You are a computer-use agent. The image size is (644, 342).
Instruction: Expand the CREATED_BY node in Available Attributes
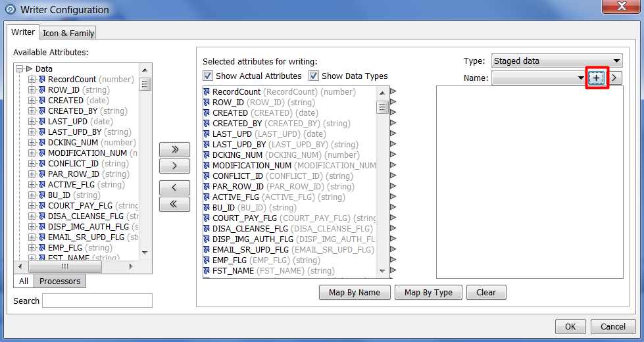(32, 111)
